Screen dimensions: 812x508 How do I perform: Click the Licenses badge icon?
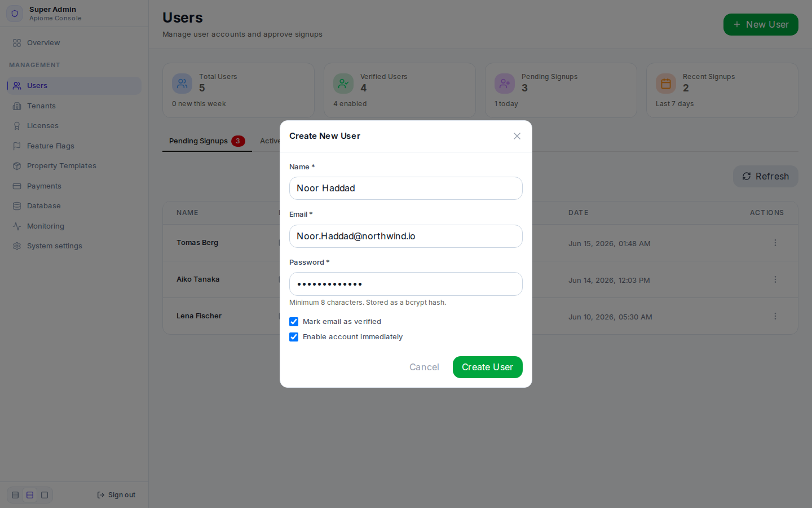17,126
